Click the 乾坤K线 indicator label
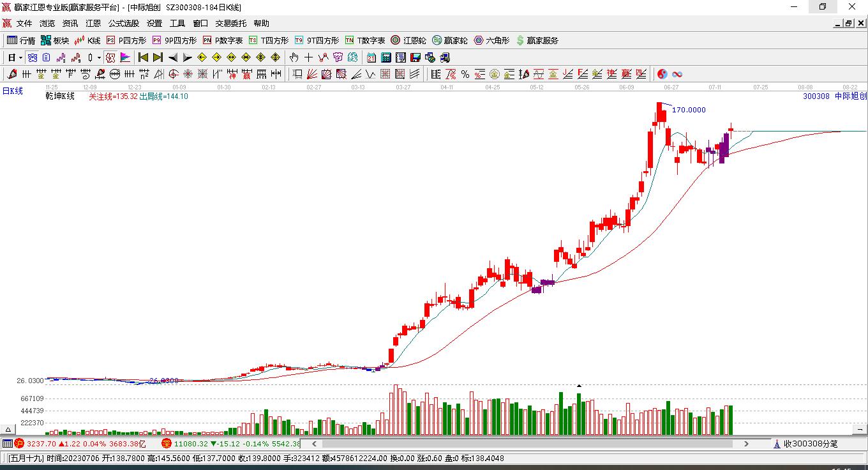 tap(60, 96)
